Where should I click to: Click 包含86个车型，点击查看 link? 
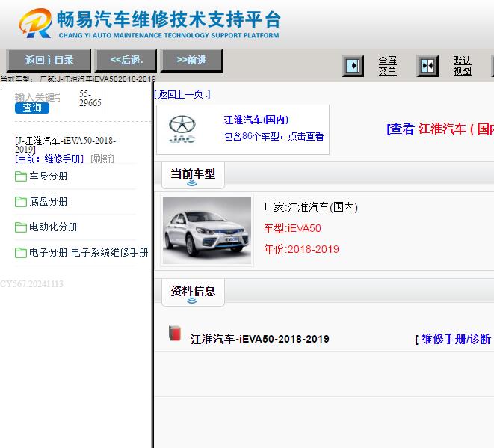pyautogui.click(x=274, y=136)
